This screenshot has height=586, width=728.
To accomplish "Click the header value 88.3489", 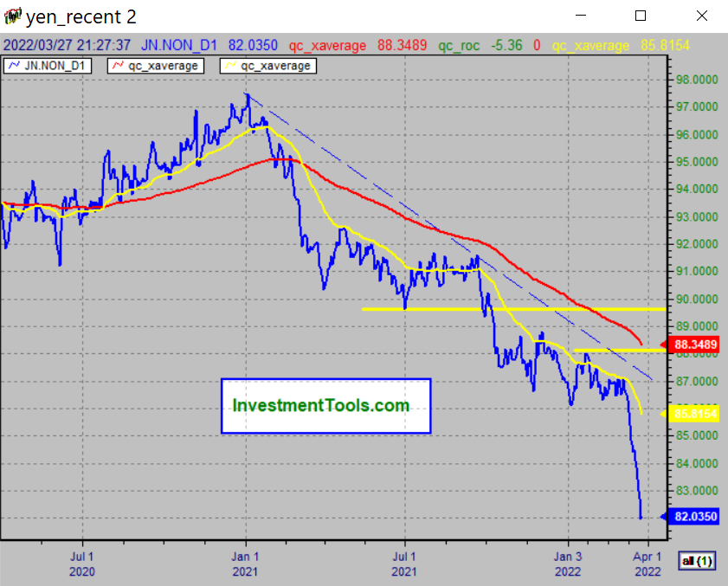I will coord(402,46).
